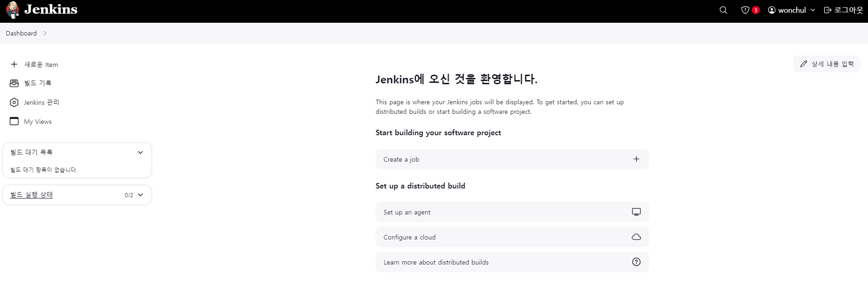Click the 빌드 기록 inbox icon
The height and width of the screenshot is (285, 868).
click(x=14, y=83)
